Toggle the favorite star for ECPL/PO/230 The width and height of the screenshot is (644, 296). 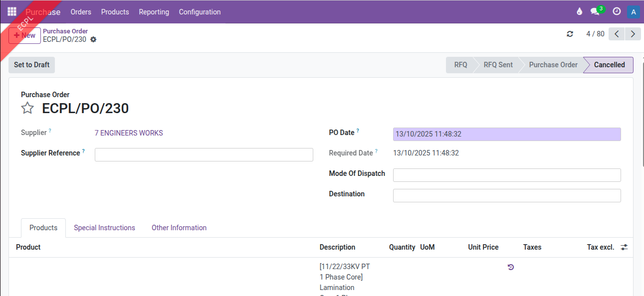click(x=27, y=108)
